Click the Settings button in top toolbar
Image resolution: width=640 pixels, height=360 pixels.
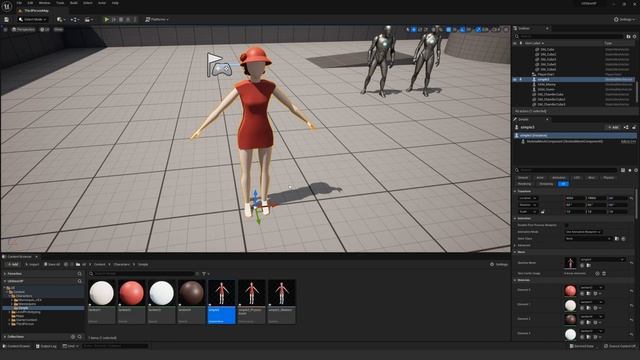624,19
